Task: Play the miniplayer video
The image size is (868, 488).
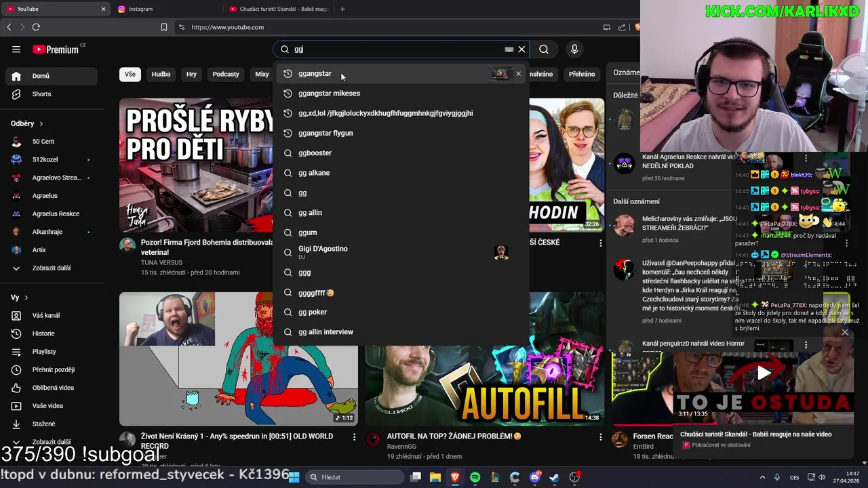Action: (764, 372)
